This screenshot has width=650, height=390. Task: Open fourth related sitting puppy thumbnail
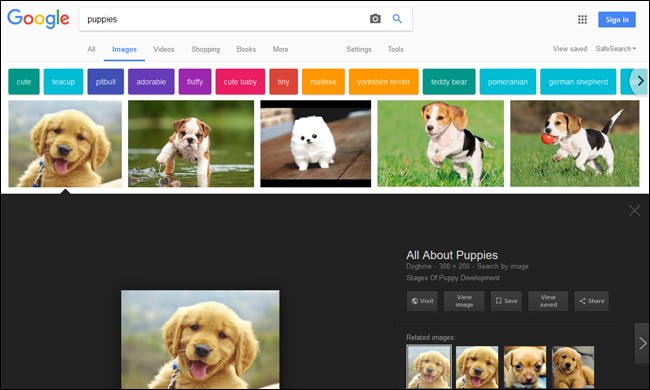573,367
